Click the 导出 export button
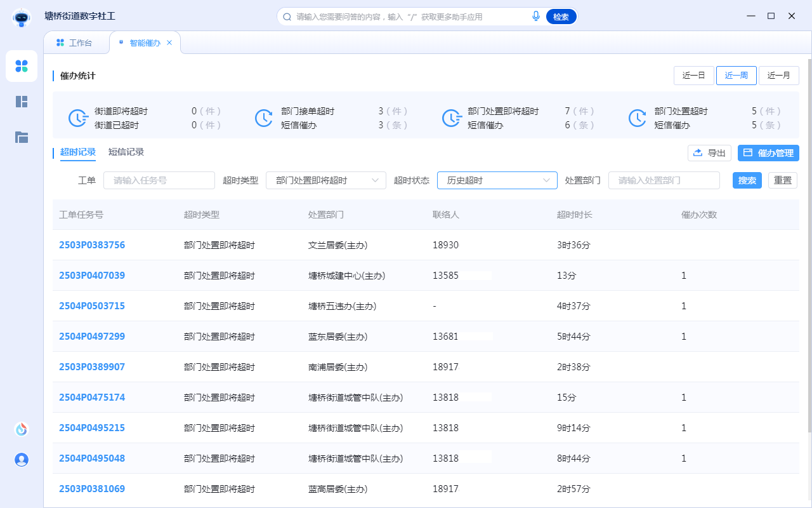This screenshot has height=508, width=812. pyautogui.click(x=709, y=153)
